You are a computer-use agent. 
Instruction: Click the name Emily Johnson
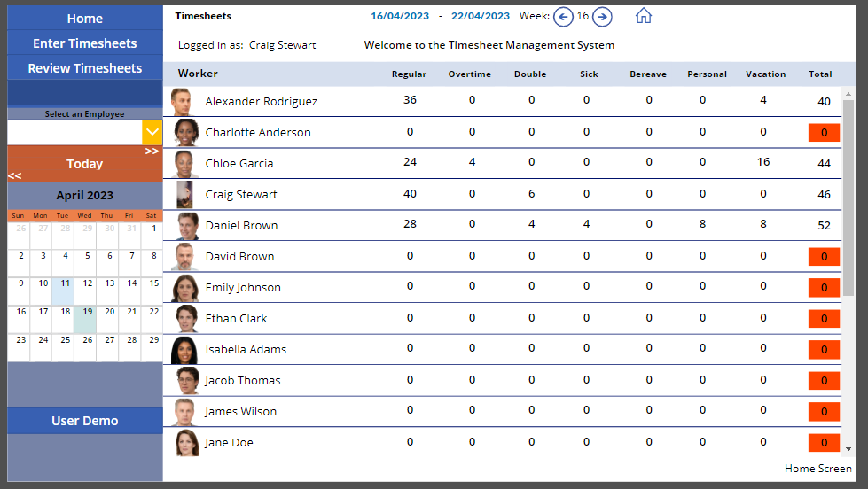tap(243, 288)
